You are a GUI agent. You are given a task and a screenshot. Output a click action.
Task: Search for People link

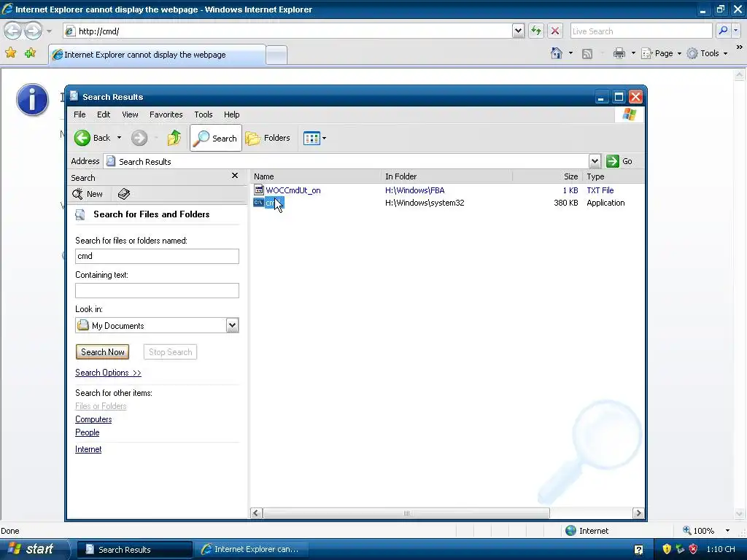tap(88, 432)
